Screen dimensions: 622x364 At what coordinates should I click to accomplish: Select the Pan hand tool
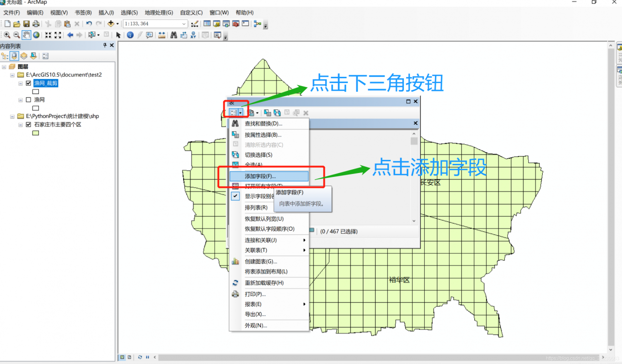pos(26,35)
